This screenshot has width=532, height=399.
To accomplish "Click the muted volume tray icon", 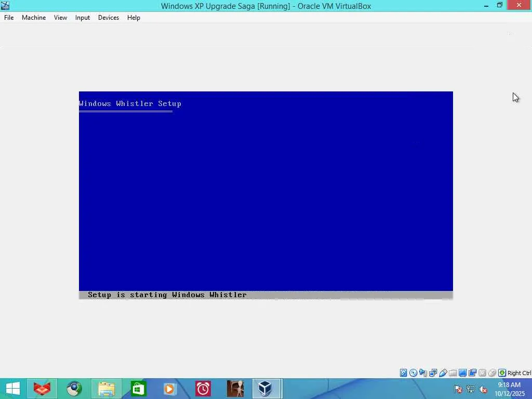I will tap(483, 389).
